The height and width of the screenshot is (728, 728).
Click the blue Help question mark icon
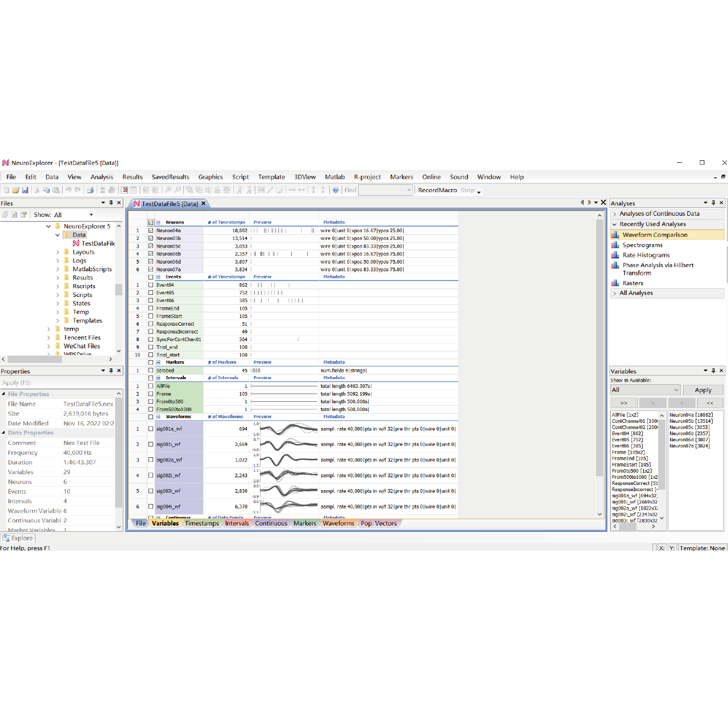(335, 190)
